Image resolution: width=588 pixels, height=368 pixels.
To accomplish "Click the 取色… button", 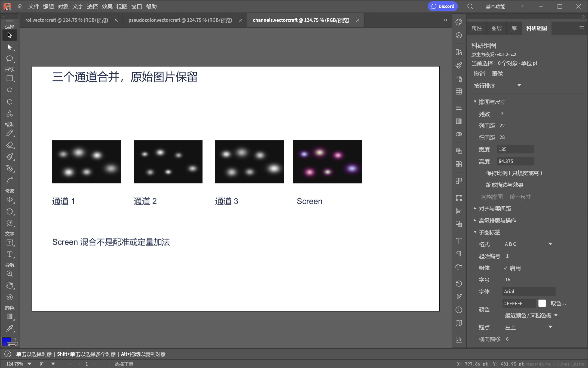I will point(558,303).
